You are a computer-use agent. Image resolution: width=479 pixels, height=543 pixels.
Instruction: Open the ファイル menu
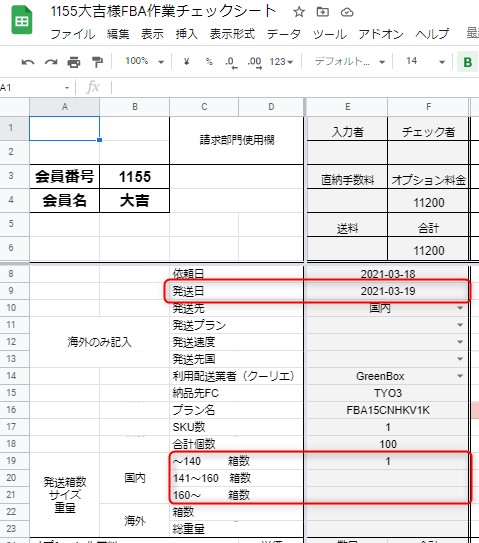[73, 34]
